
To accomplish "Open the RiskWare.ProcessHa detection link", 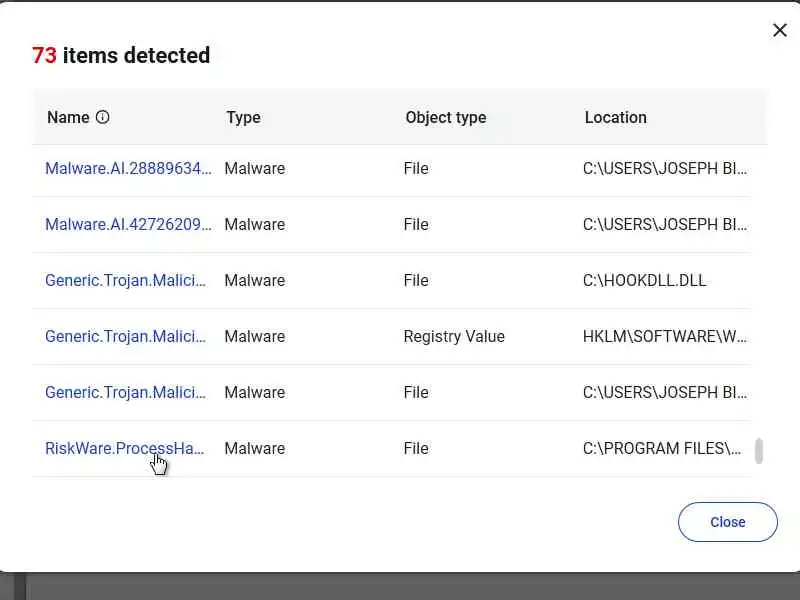I will pyautogui.click(x=124, y=448).
